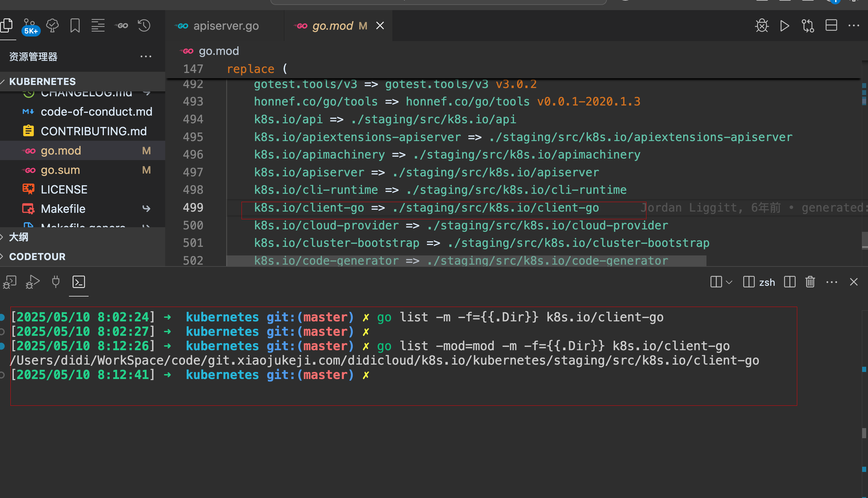
Task: Open the Explorer files icon
Action: click(x=7, y=25)
